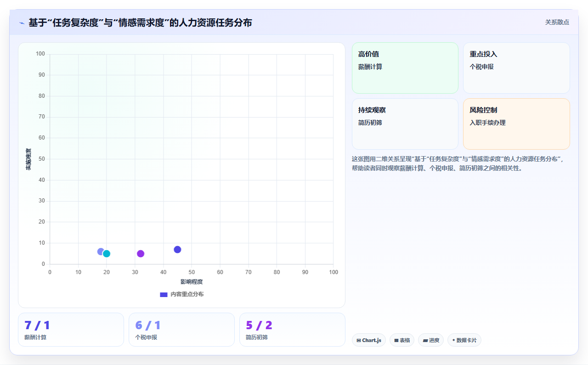Click the main page title text
The height and width of the screenshot is (365, 588).
point(140,22)
